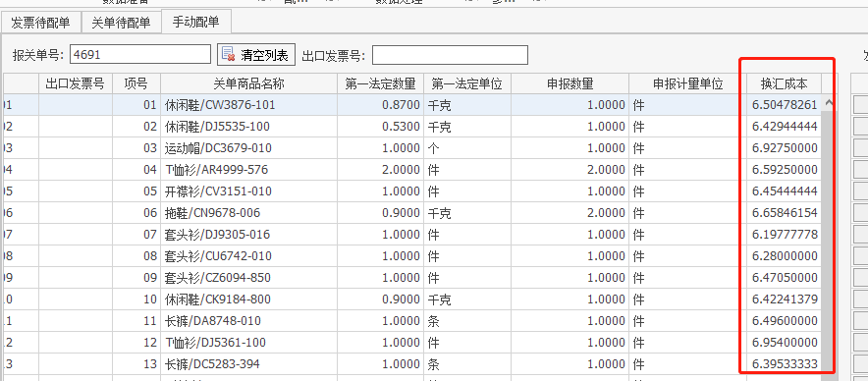Click the 申报计量单位 column header
The height and width of the screenshot is (381, 868).
coord(688,84)
